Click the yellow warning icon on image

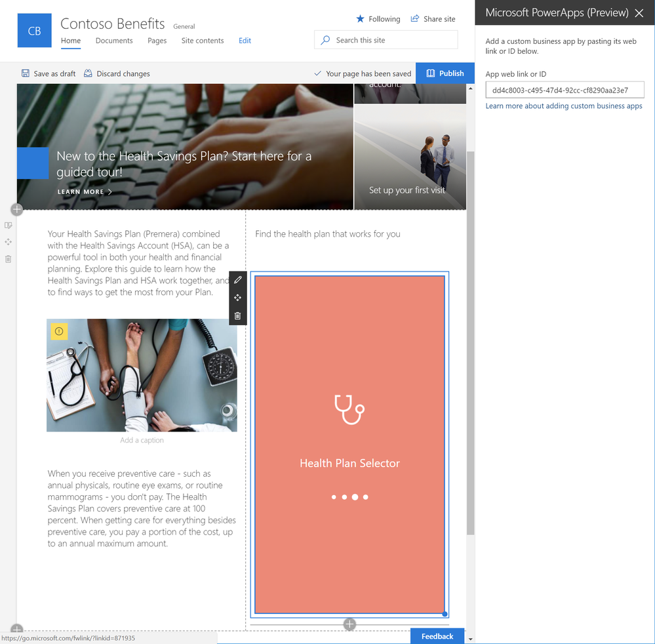59,331
